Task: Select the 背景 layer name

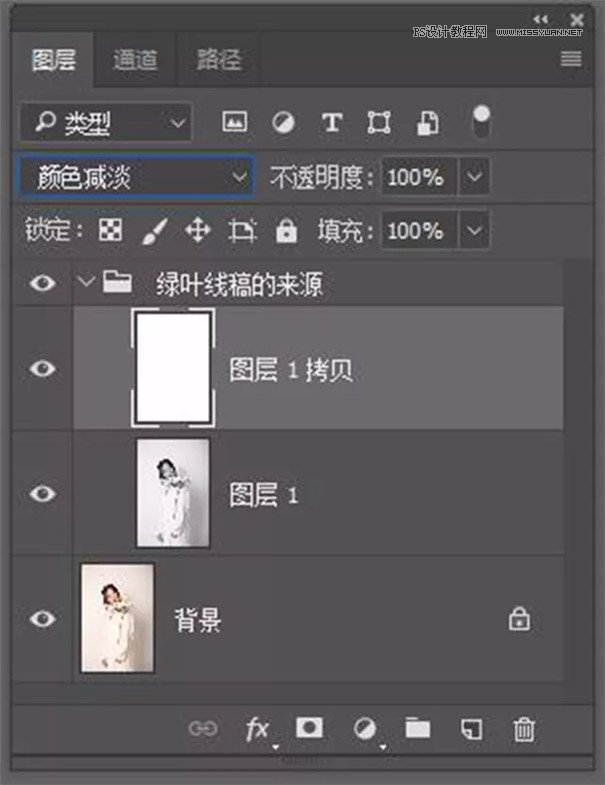Action: [x=198, y=620]
